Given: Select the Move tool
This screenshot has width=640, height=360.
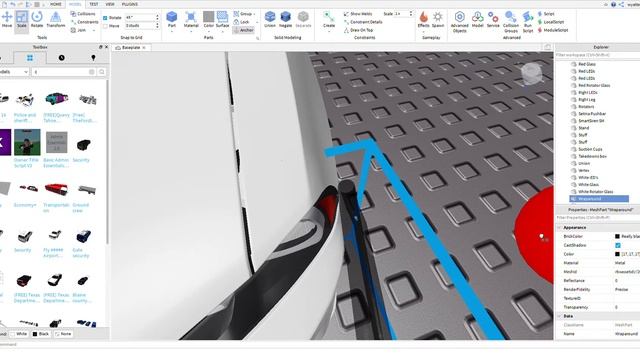Looking at the screenshot, I should pos(7,19).
